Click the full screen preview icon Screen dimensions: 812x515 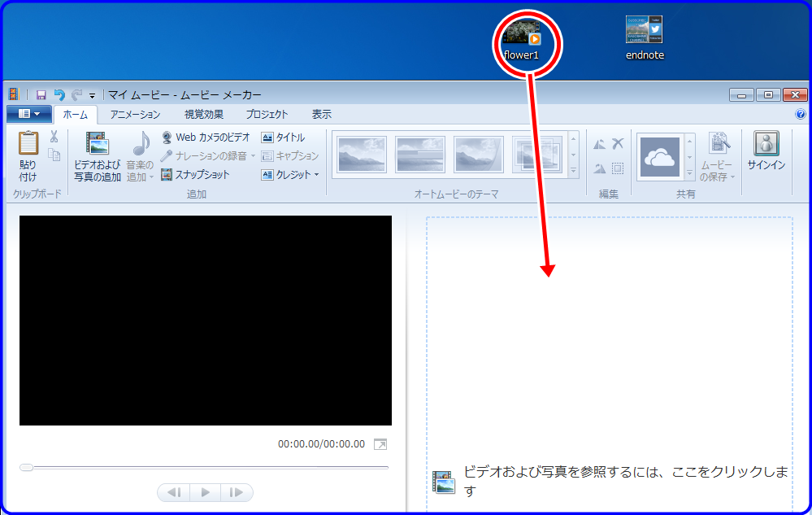(380, 444)
